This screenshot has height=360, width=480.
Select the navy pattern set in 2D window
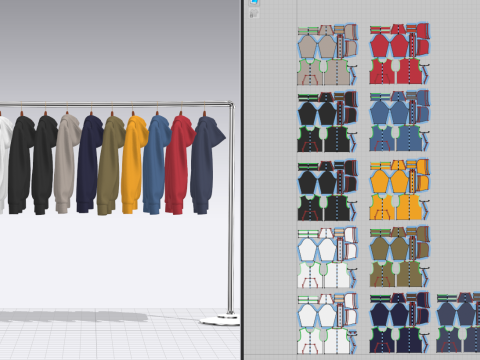pos(399,323)
